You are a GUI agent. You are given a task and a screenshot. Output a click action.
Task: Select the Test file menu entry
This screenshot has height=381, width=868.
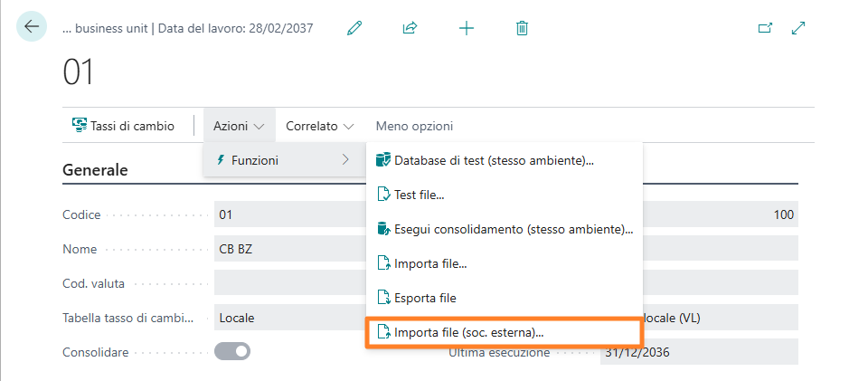[x=420, y=195]
